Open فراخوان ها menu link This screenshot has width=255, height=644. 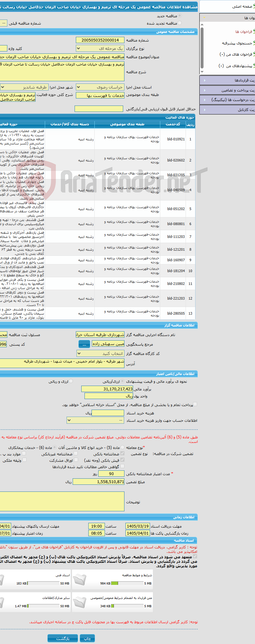(244, 32)
